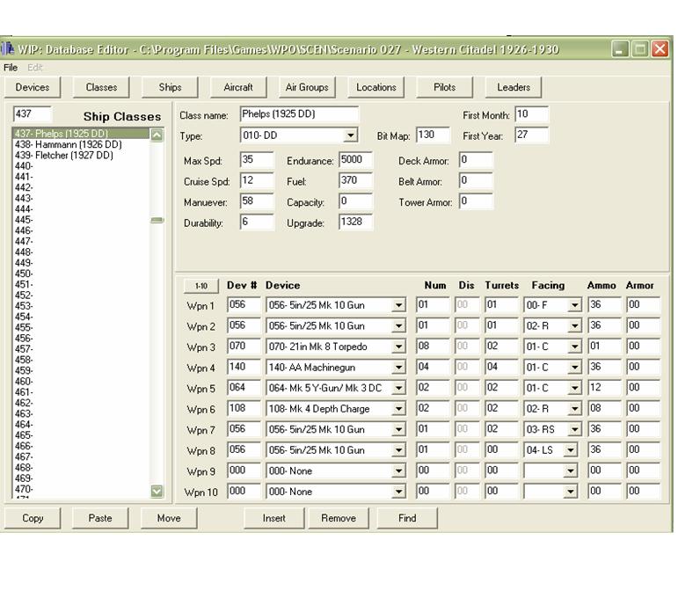
Task: Close the Database Editor window
Action: pos(660,49)
